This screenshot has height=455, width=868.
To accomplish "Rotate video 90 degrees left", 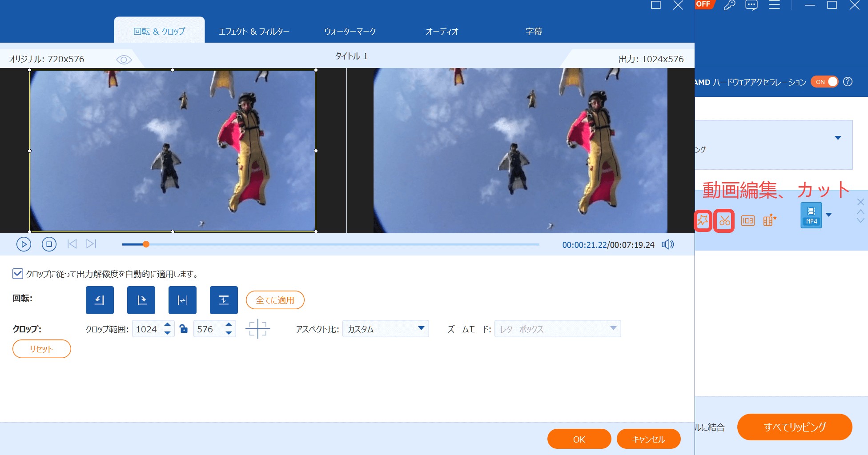I will 100,300.
